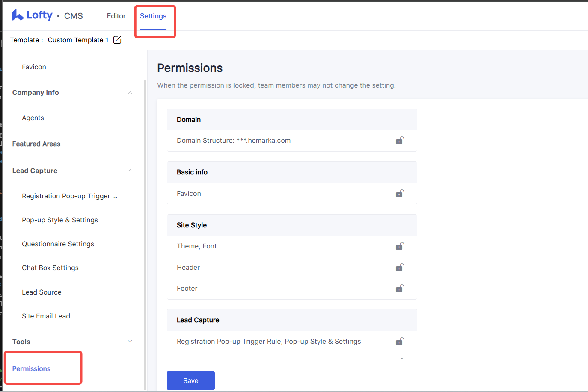Click the 'Domain Structure: ***.hemarka.com' text
This screenshot has width=588, height=392.
[234, 141]
